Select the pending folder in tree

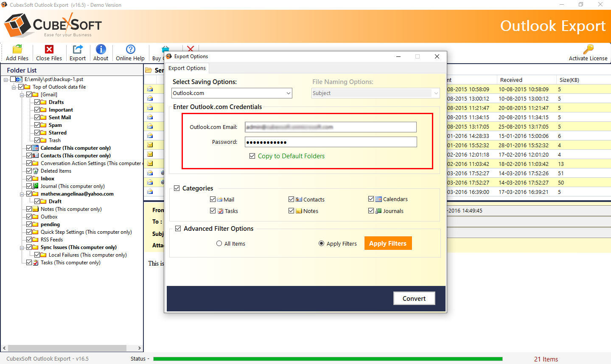tap(50, 224)
